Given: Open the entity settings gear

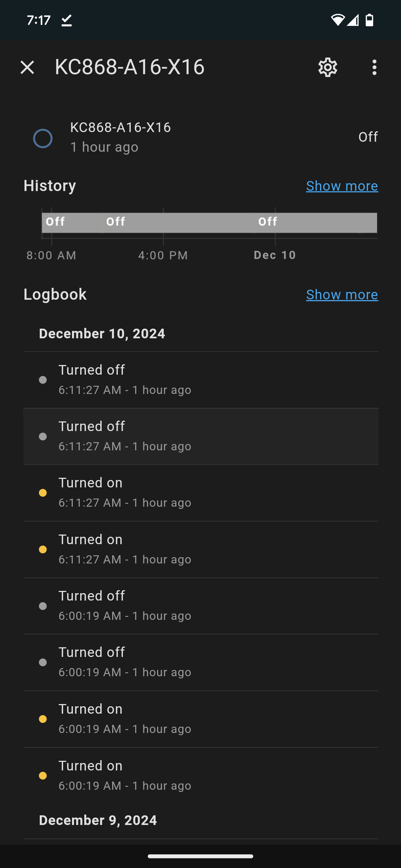Looking at the screenshot, I should (x=327, y=68).
